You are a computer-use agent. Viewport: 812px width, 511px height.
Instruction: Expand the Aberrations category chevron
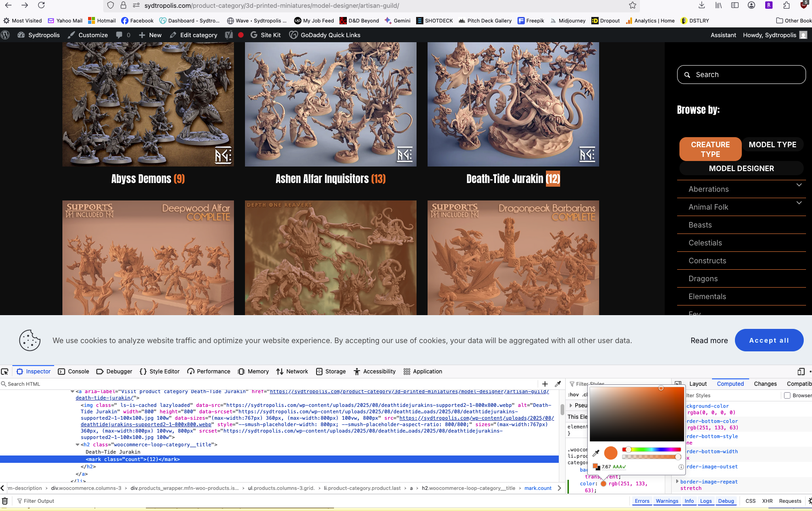(799, 185)
